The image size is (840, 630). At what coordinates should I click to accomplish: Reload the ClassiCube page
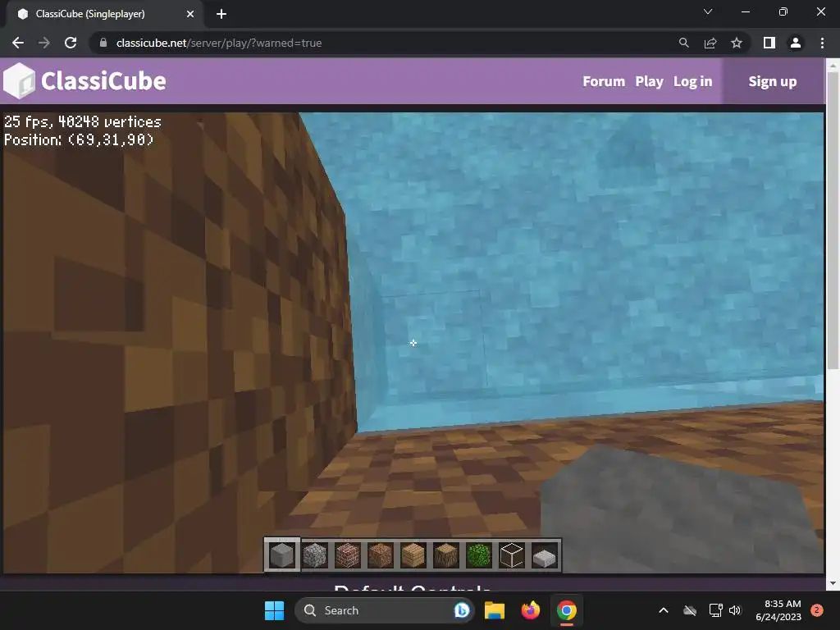71,43
